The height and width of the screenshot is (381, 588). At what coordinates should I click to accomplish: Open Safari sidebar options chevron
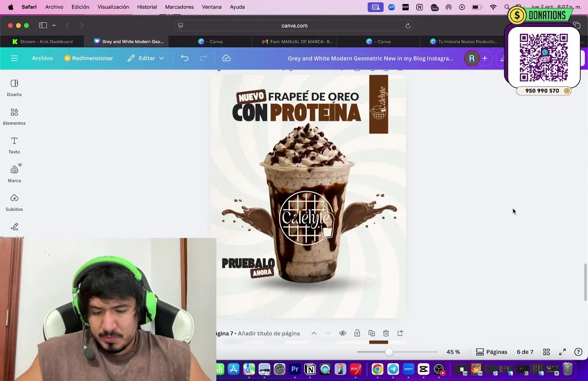coord(54,25)
